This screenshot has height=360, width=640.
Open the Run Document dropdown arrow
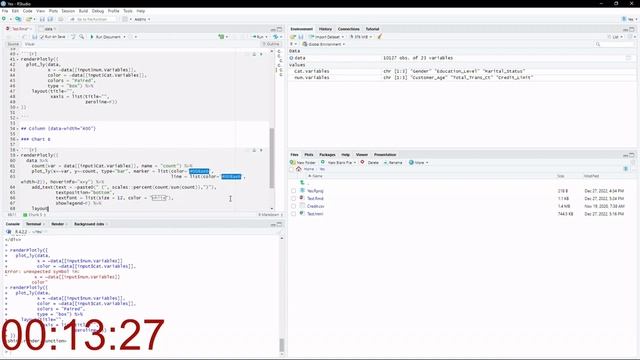click(x=124, y=37)
